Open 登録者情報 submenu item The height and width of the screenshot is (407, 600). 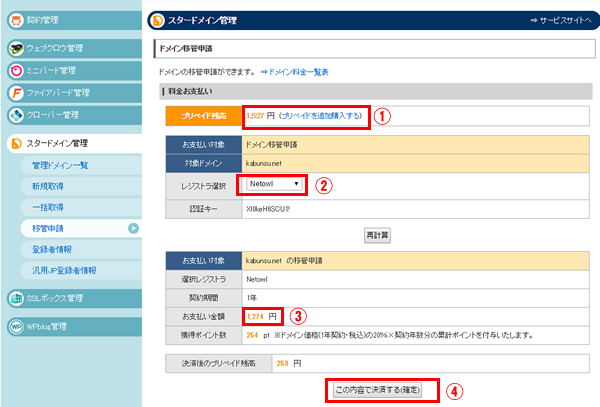[52, 250]
